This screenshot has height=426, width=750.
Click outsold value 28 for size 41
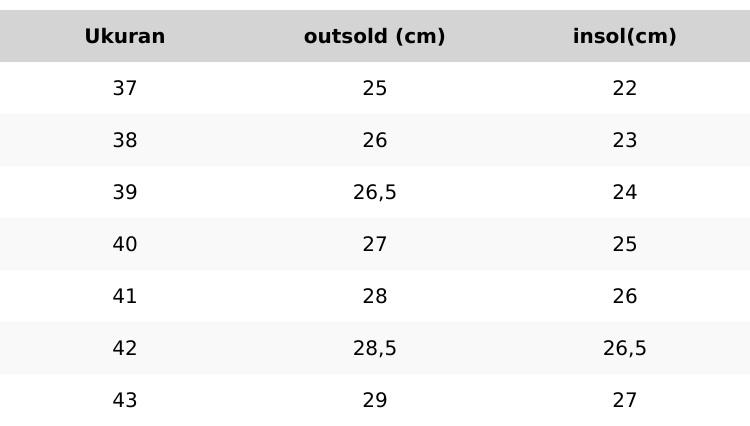375,297
